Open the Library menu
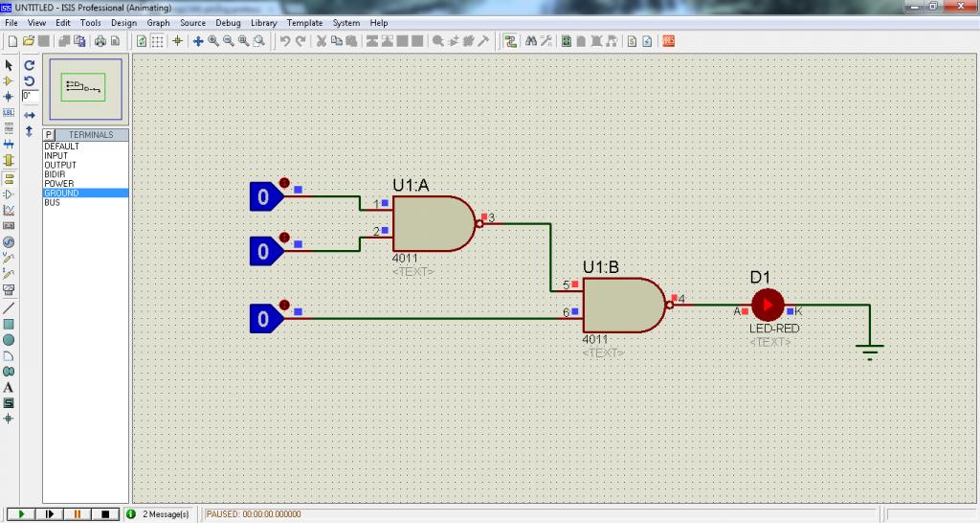980x523 pixels. [x=264, y=23]
